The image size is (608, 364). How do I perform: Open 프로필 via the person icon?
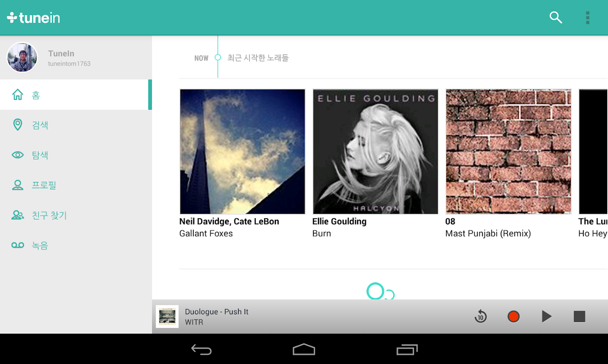[18, 185]
